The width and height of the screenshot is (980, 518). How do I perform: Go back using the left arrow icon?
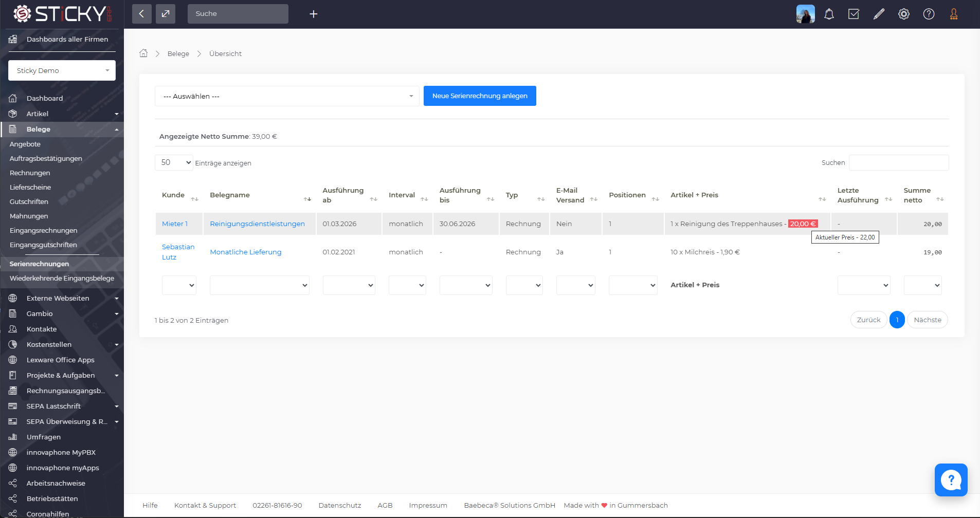click(x=141, y=14)
